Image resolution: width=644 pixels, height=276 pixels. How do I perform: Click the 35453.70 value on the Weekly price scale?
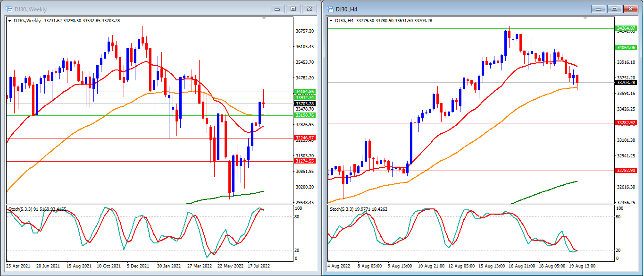pyautogui.click(x=305, y=62)
